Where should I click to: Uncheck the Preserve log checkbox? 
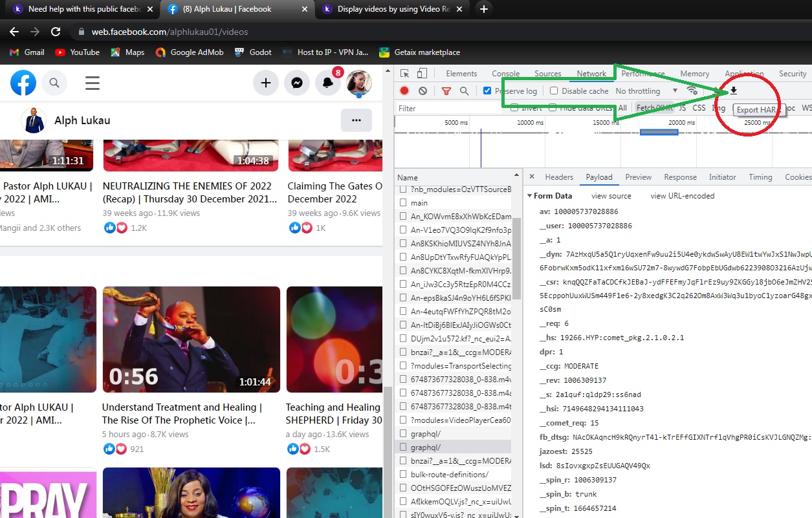point(487,91)
